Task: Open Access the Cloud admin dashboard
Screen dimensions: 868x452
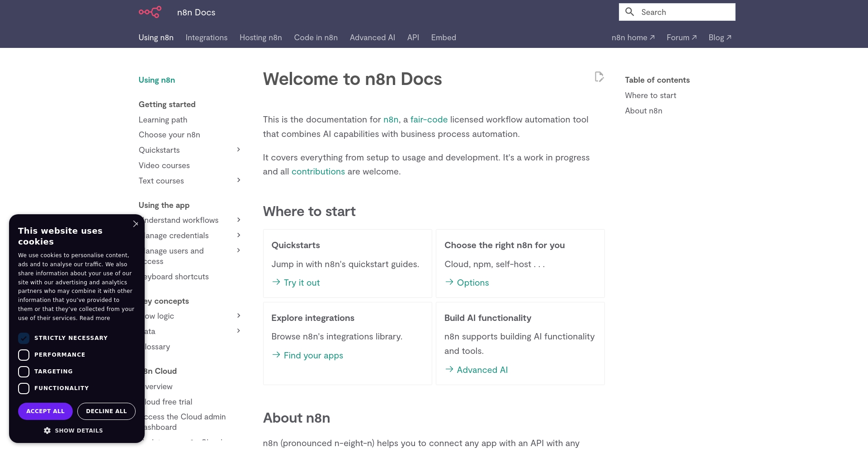Action: [x=184, y=422]
